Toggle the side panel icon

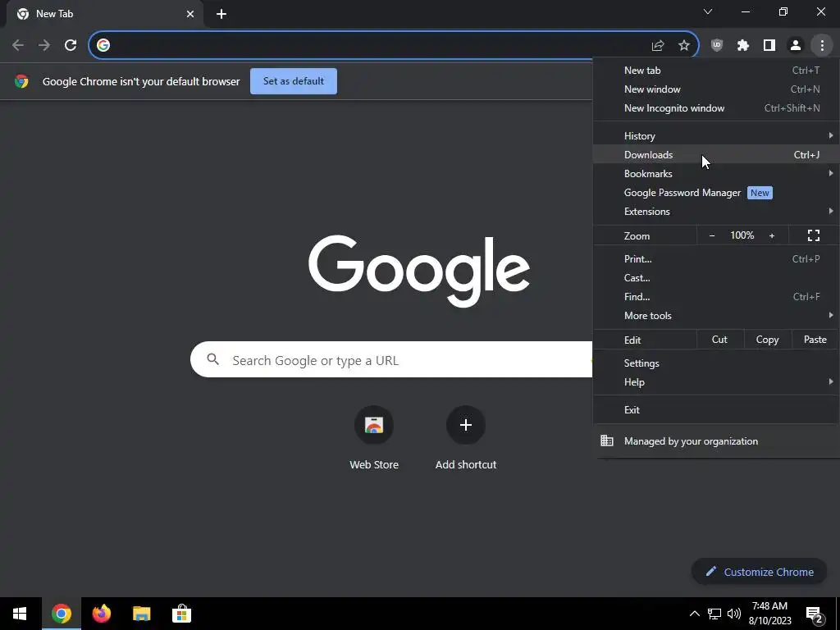769,45
